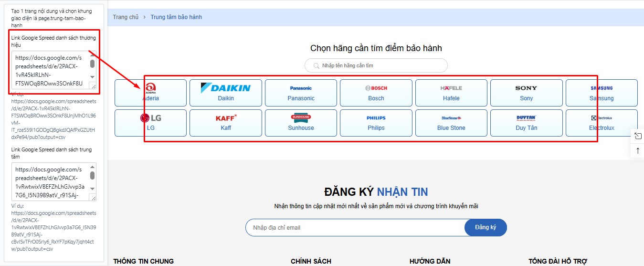Click 'Link Google Spreed danh sách thương hiệu' label

click(53, 41)
